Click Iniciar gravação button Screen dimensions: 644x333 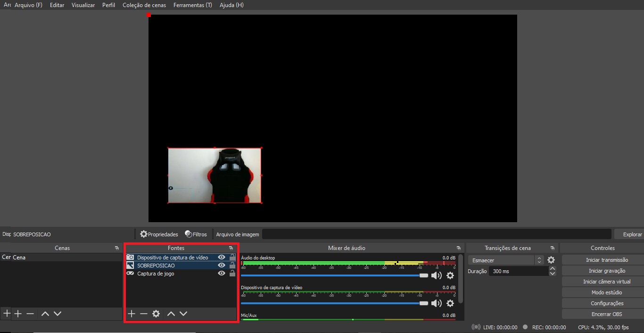point(607,271)
